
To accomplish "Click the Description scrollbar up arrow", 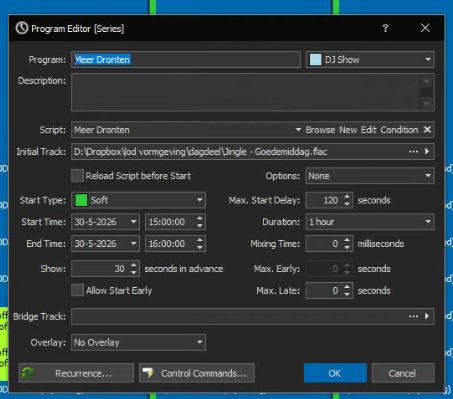I will coord(427,81).
